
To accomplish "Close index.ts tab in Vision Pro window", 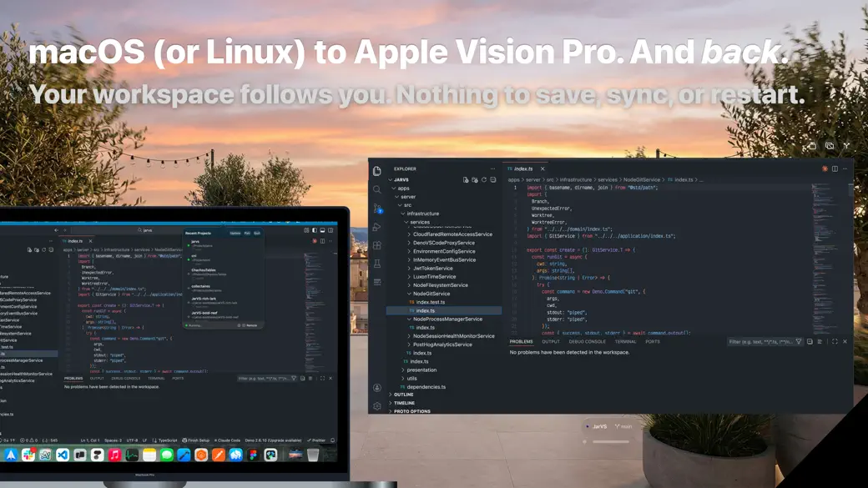I will 542,169.
